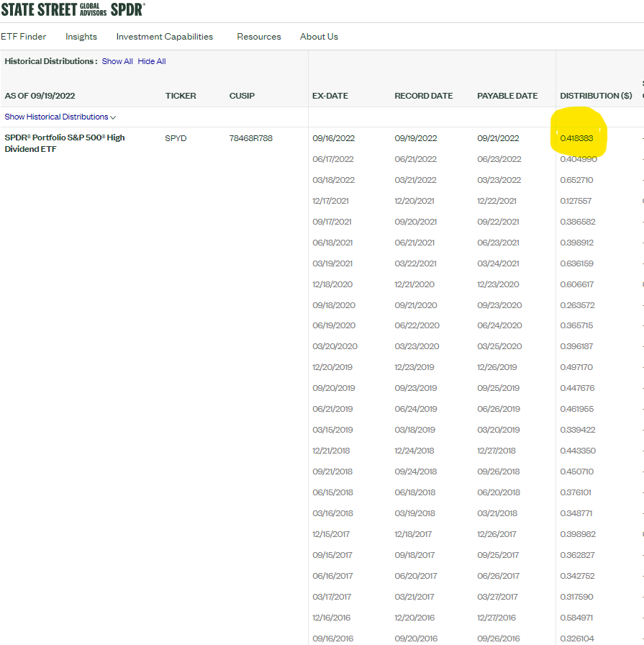Viewport: 644px width, 645px height.
Task: Click the AS OF 09/19/2022 header
Action: [40, 96]
